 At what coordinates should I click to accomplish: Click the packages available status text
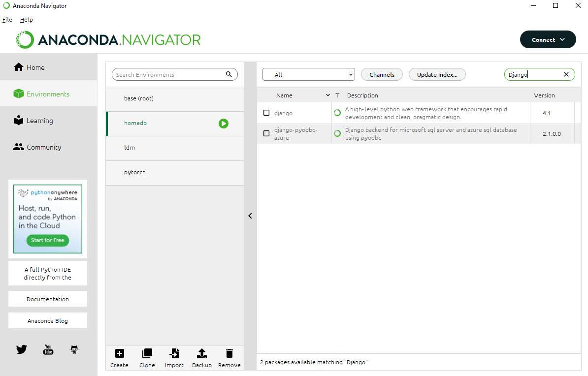click(x=314, y=362)
